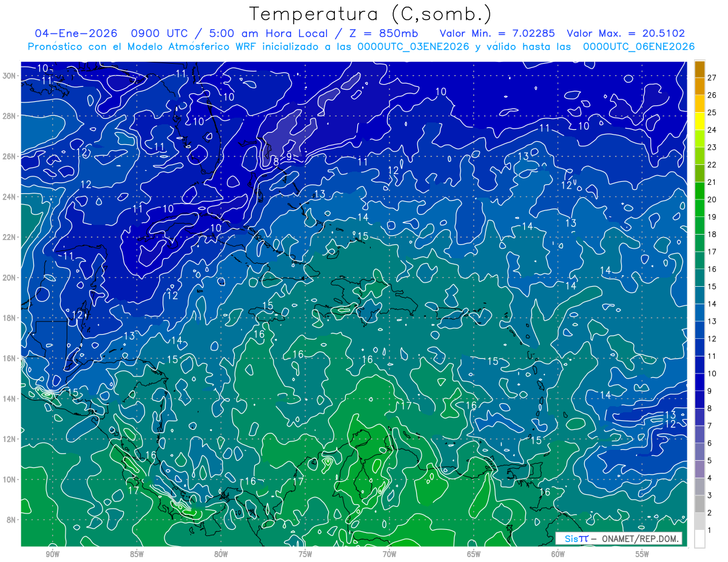Click the '1' value on the color scale
728x562 pixels.
pyautogui.click(x=710, y=530)
